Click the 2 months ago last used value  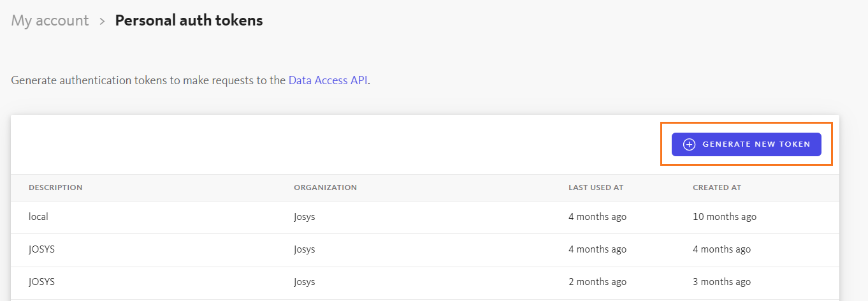(597, 282)
